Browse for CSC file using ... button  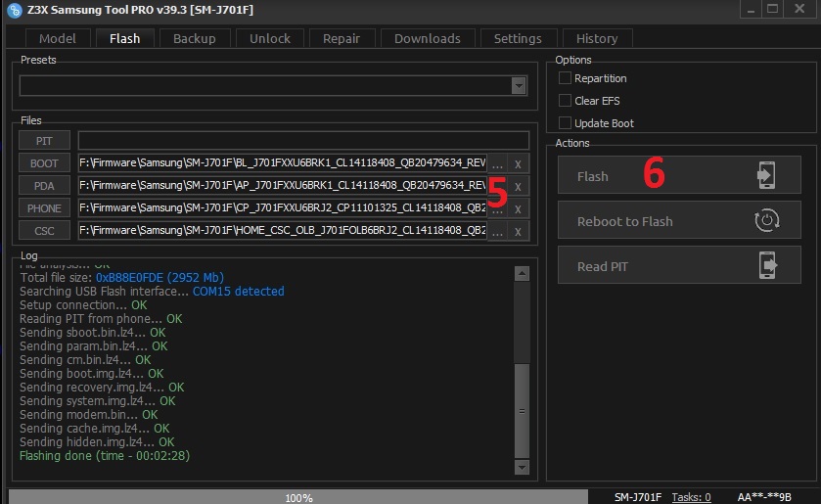pos(497,231)
